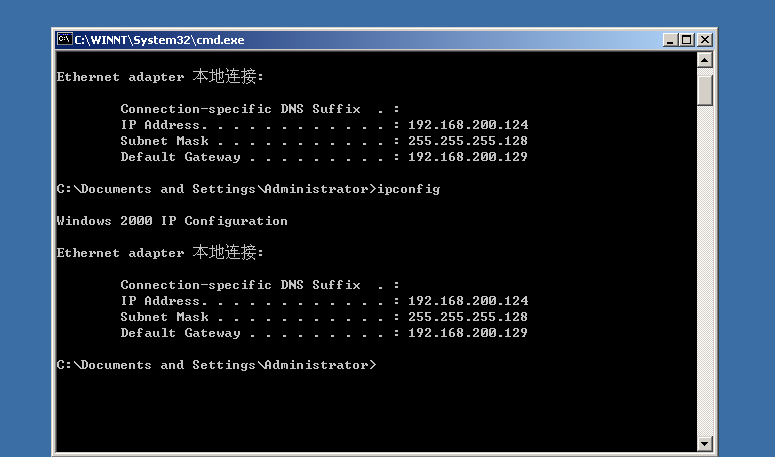The width and height of the screenshot is (775, 457).
Task: Click the IP Address value in the earlier output
Action: coord(468,125)
